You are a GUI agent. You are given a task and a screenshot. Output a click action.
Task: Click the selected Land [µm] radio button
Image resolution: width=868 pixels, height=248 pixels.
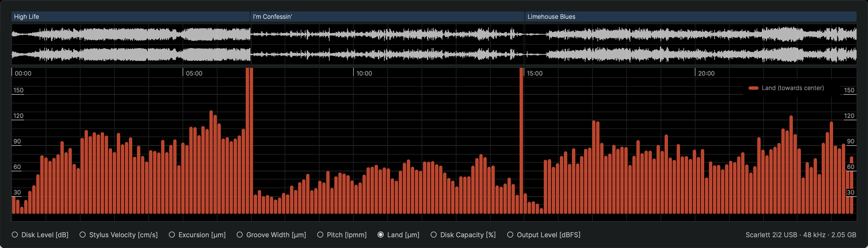tap(380, 235)
